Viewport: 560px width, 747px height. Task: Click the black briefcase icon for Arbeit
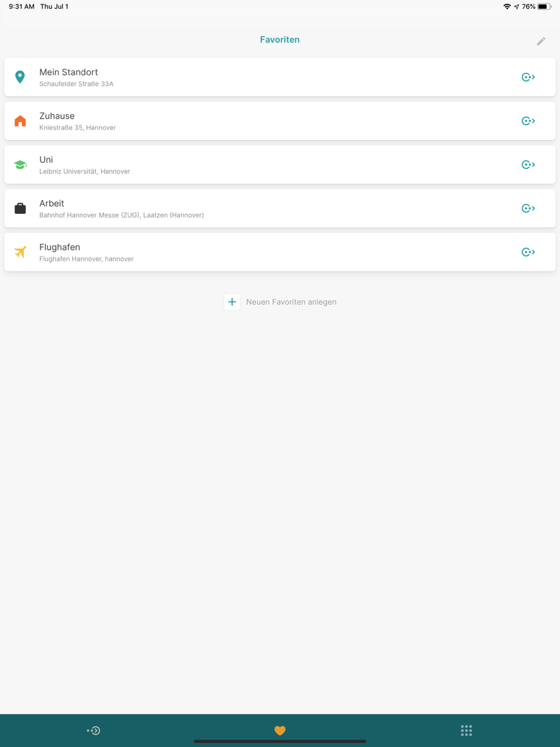tap(20, 208)
